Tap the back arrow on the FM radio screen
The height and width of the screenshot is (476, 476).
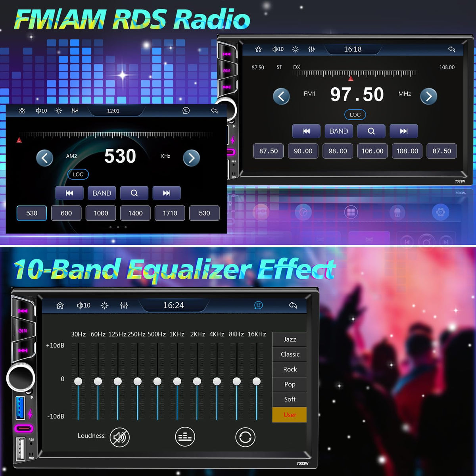[x=451, y=49]
